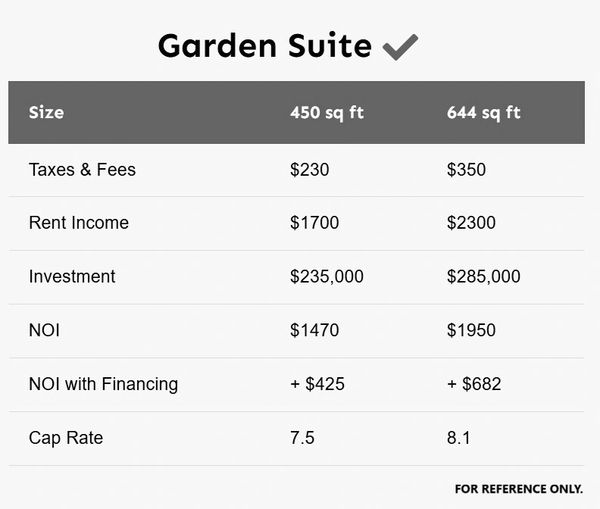The image size is (600, 509).
Task: Click the + $682 financing value
Action: point(474,384)
